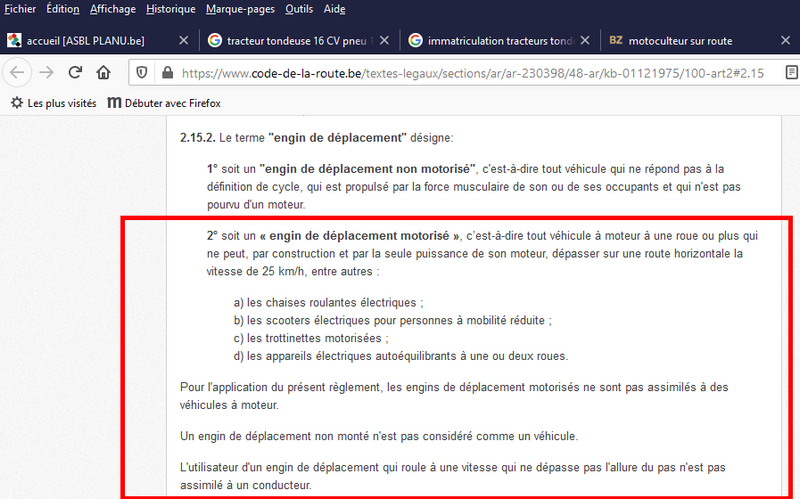Open the Historique menu
Image resolution: width=800 pixels, height=499 pixels.
pyautogui.click(x=171, y=9)
